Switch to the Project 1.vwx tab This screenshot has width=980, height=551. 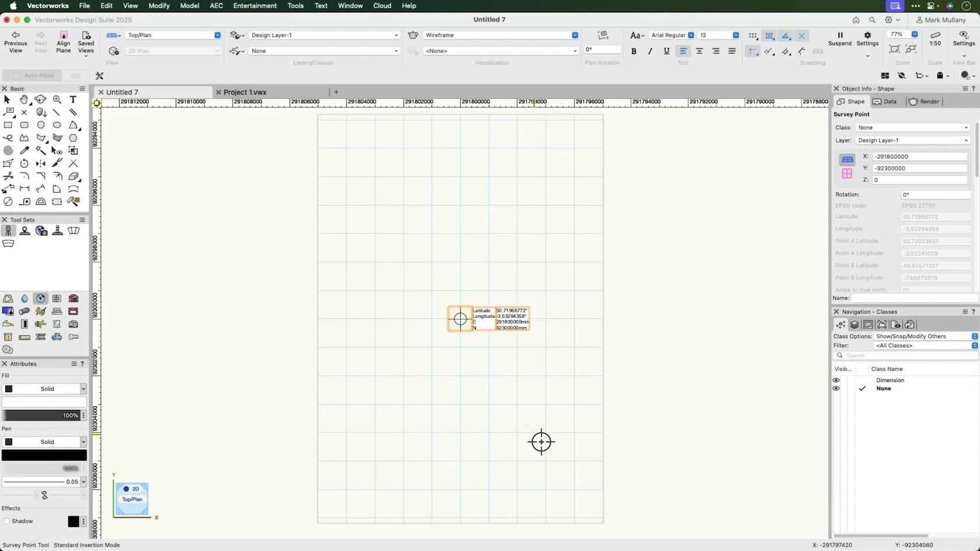[246, 92]
